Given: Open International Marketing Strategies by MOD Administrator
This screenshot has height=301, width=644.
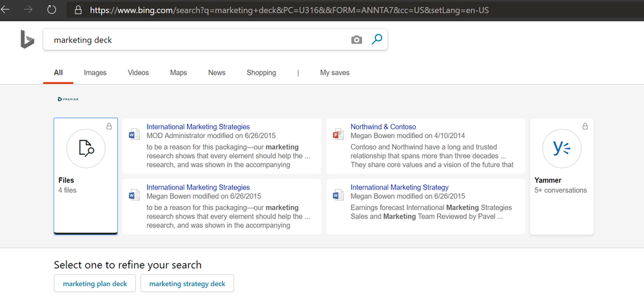Looking at the screenshot, I should (x=198, y=127).
